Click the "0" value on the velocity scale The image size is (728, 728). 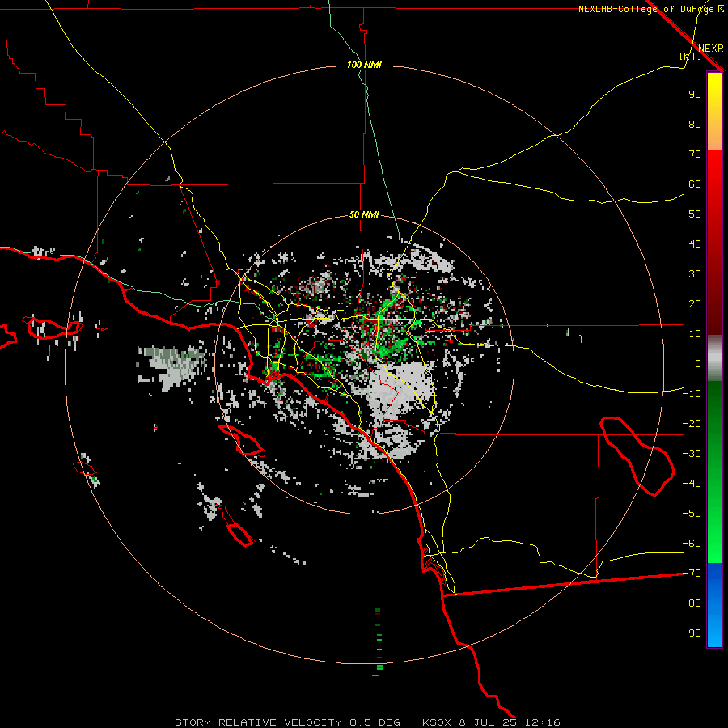(x=698, y=363)
